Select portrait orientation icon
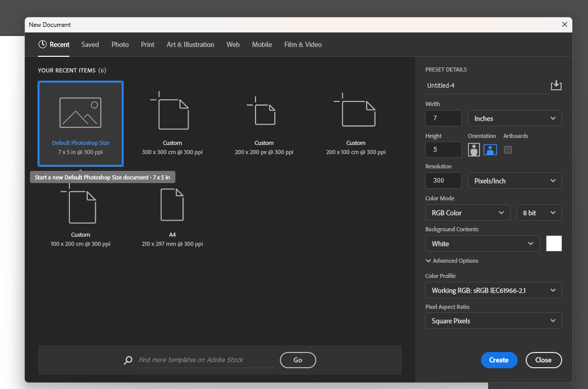 (474, 150)
